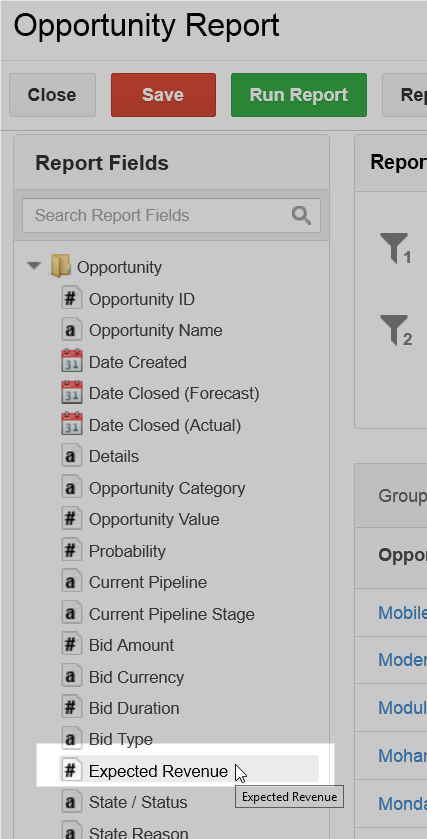This screenshot has width=427, height=839.
Task: Click calendar icon beside Date Closed (Actual)
Action: tap(71, 424)
